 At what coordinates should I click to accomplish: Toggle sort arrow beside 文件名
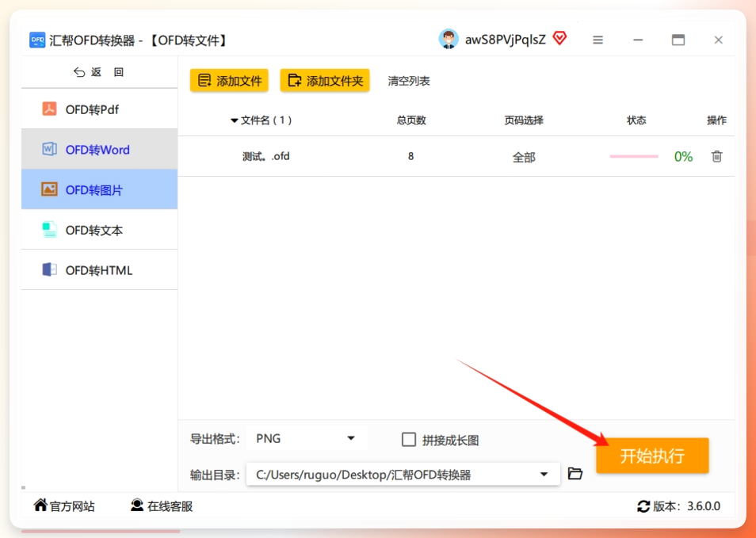tap(235, 120)
